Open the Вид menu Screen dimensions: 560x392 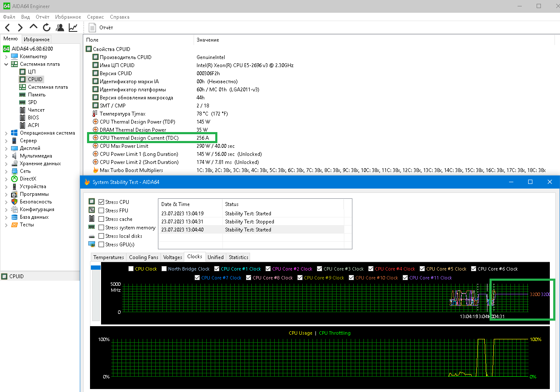(25, 17)
